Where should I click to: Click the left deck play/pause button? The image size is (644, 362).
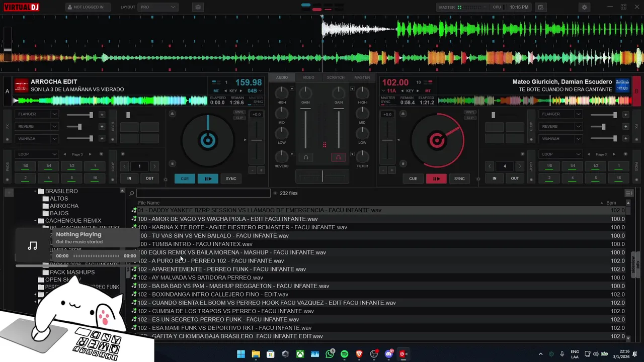tap(208, 178)
